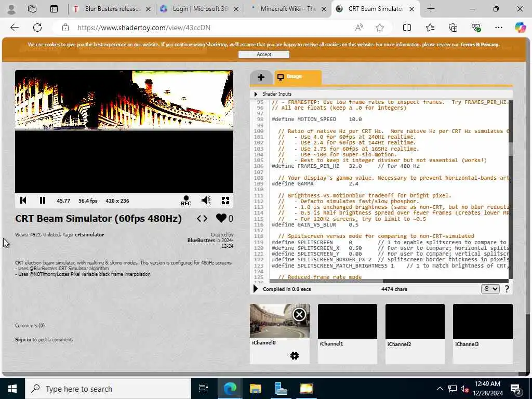The image size is (532, 399).
Task: Close the CRT Beam Simulator tab
Action: [411, 9]
